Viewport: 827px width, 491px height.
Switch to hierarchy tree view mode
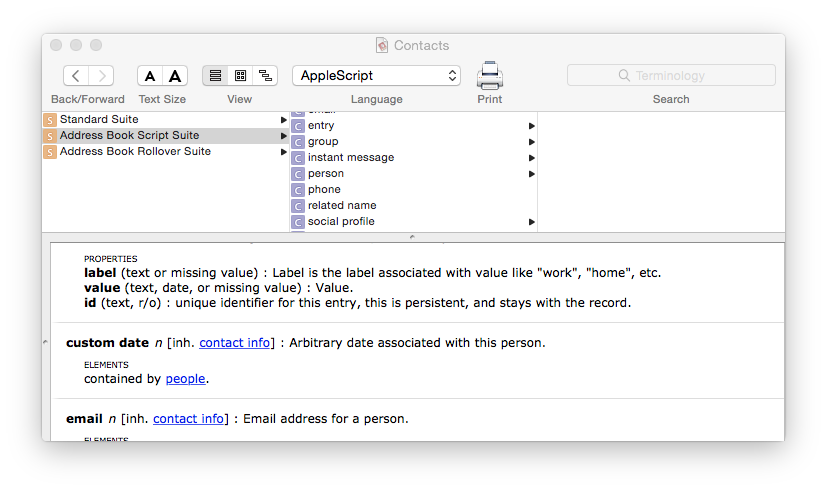[265, 76]
